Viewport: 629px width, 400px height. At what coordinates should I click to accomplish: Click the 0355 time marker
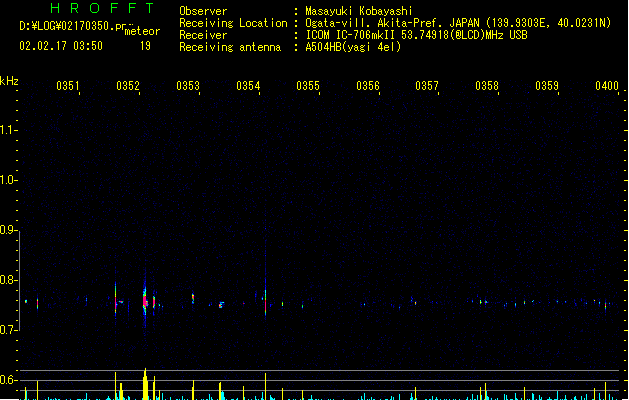pos(308,86)
